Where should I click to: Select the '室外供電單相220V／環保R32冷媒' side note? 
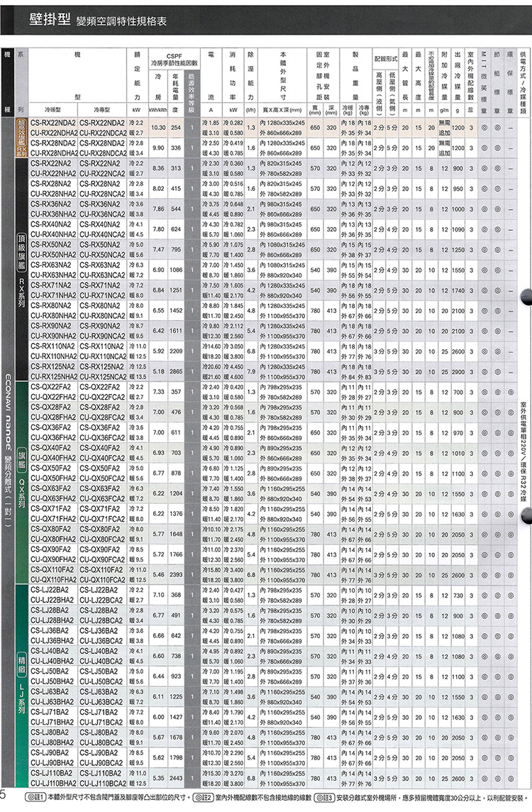click(523, 451)
